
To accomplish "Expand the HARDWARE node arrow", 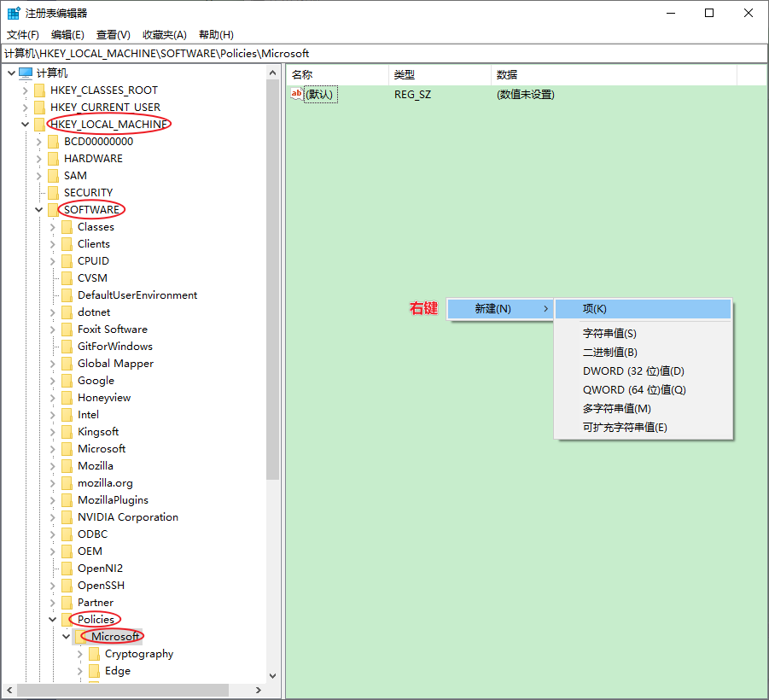I will click(38, 159).
